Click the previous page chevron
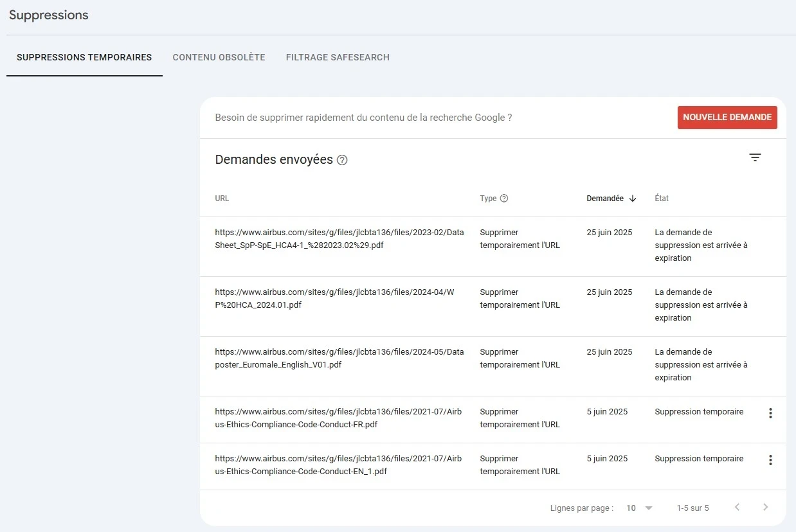The image size is (796, 532). pyautogui.click(x=737, y=507)
